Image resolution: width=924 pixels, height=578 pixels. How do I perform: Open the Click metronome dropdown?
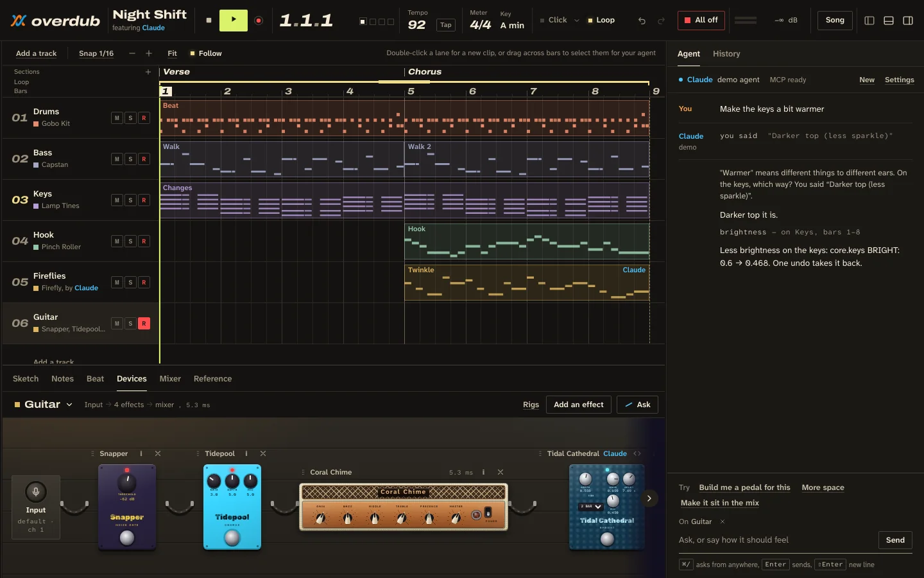tap(576, 21)
